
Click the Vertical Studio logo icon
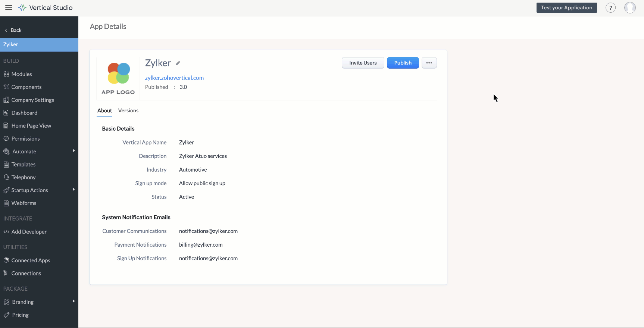22,8
